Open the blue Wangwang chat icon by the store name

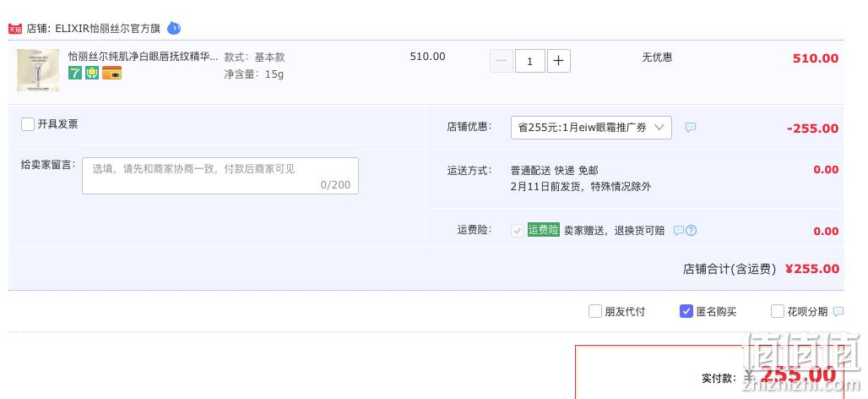coord(174,28)
